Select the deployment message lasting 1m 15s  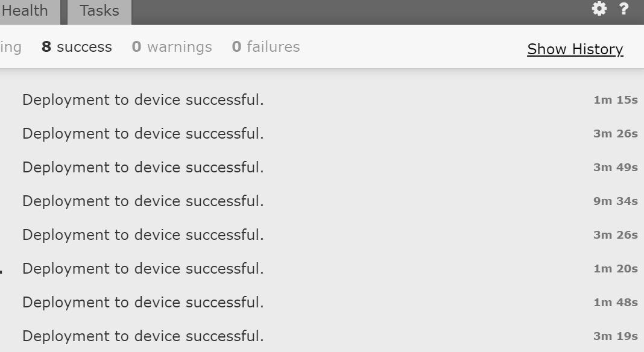[143, 100]
